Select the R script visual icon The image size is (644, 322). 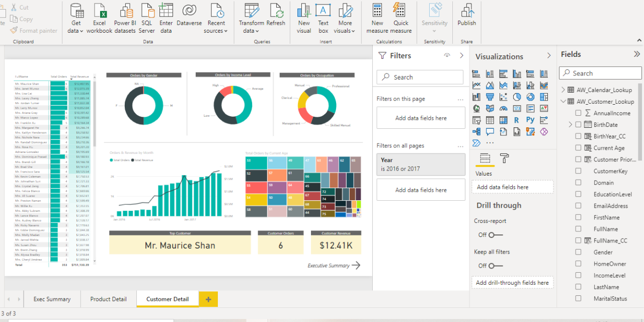pyautogui.click(x=517, y=120)
